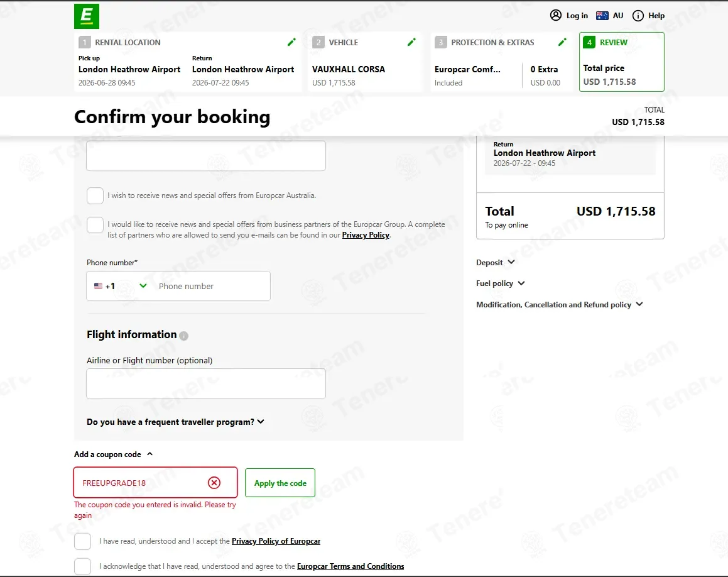The image size is (728, 577).
Task: Click the Log in user icon
Action: (555, 15)
